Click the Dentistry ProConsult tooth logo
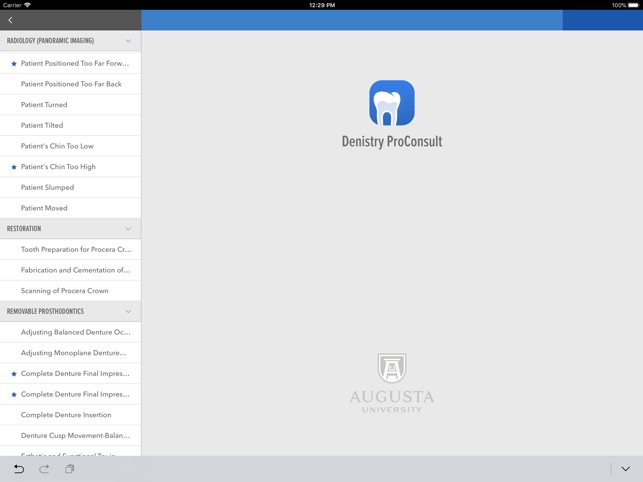Image resolution: width=643 pixels, height=482 pixels. click(392, 103)
